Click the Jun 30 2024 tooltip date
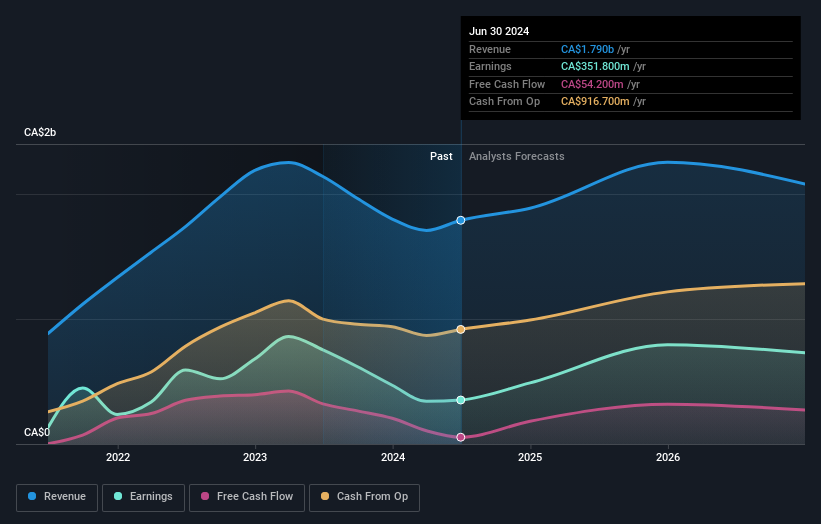This screenshot has width=821, height=524. [x=499, y=31]
